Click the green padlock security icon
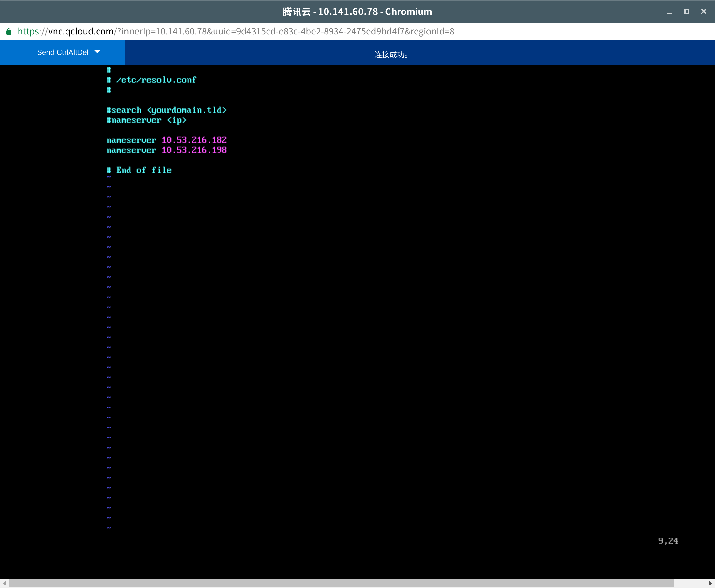Image resolution: width=715 pixels, height=588 pixels. click(x=9, y=31)
